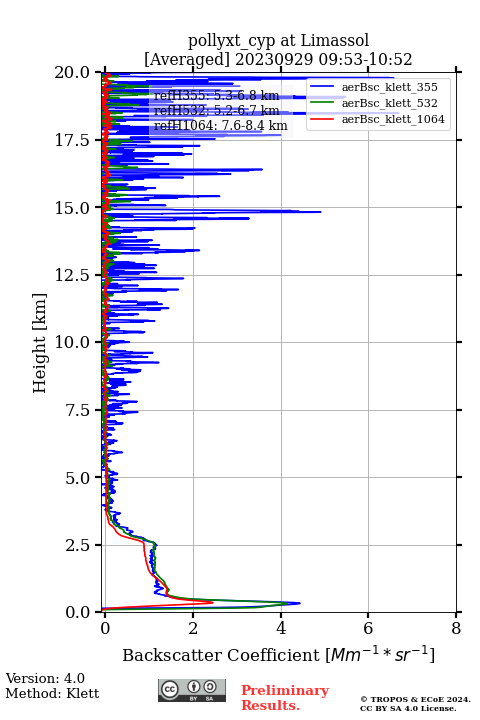Click the near-surface backscatter peak of blue curve

[299, 603]
